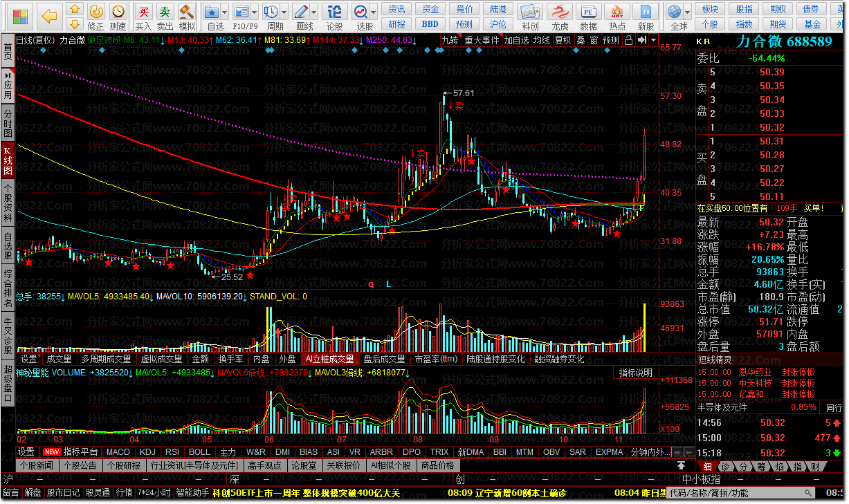Open the 科创 chart icon
849x504 pixels.
click(530, 12)
